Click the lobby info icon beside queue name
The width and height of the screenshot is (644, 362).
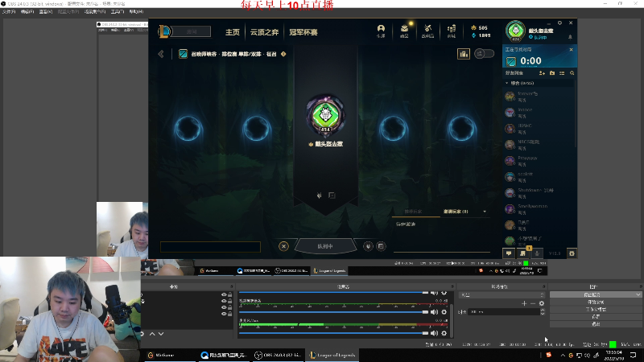coord(283,54)
